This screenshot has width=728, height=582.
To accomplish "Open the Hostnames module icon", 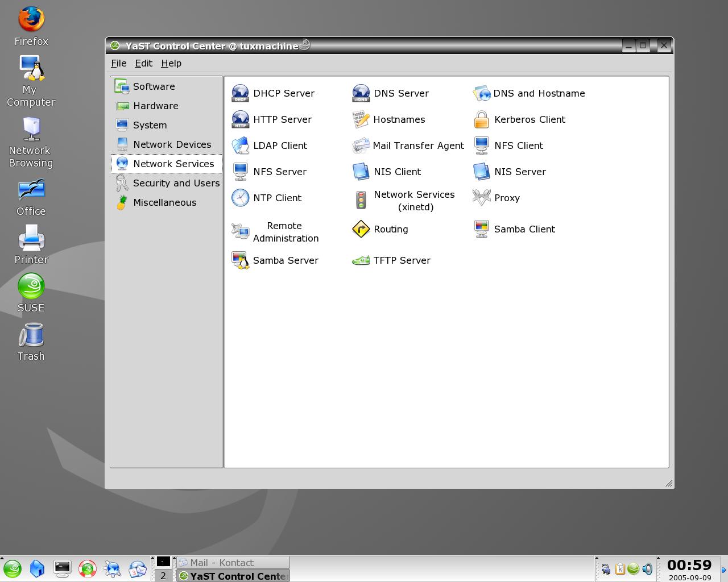I will tap(361, 119).
